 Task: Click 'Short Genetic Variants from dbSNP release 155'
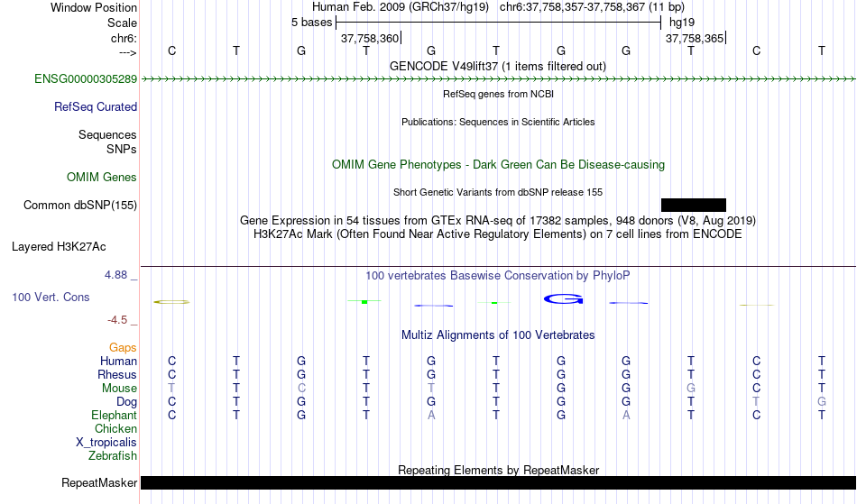[x=498, y=192]
